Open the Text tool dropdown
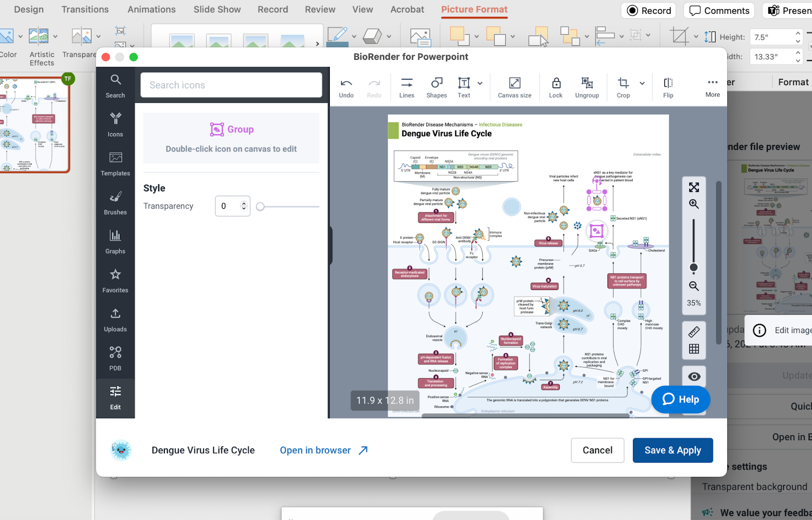The image size is (812, 520). tap(479, 84)
